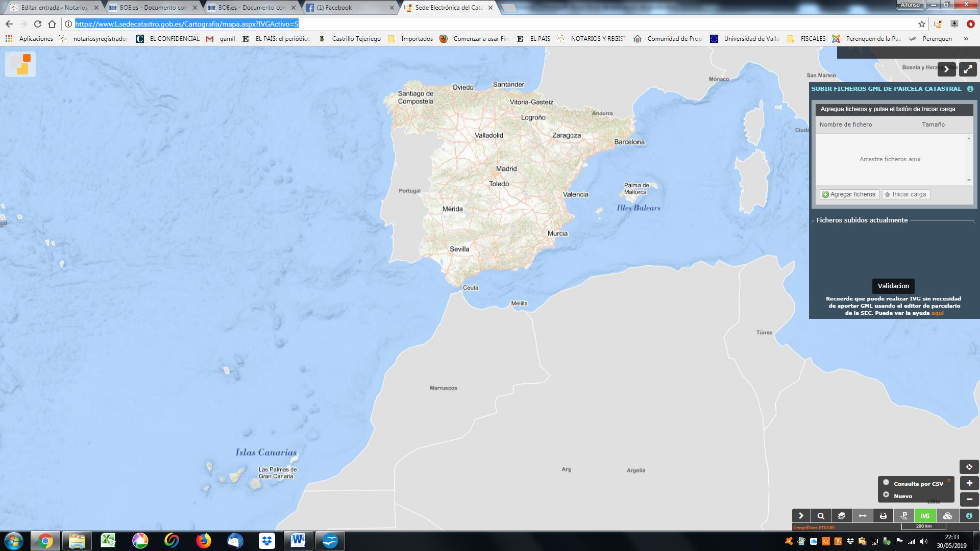Expand the bottom toolbar chevron
Image resolution: width=980 pixels, height=551 pixels.
800,516
